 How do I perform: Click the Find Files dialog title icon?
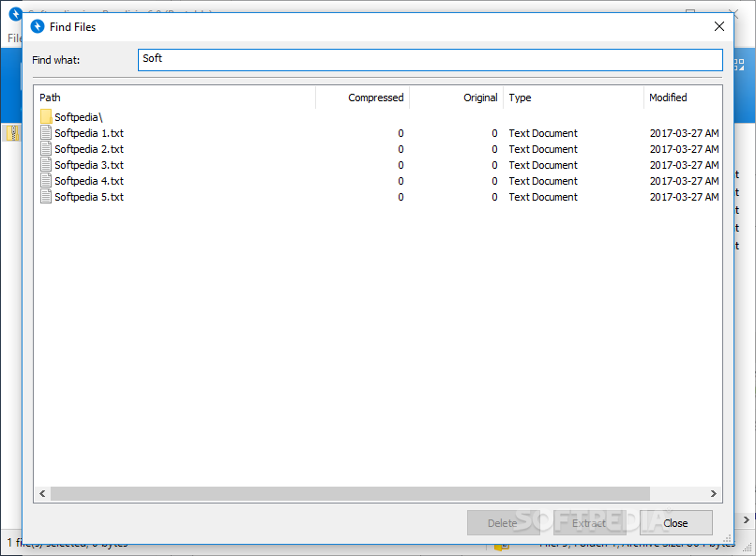(x=38, y=26)
